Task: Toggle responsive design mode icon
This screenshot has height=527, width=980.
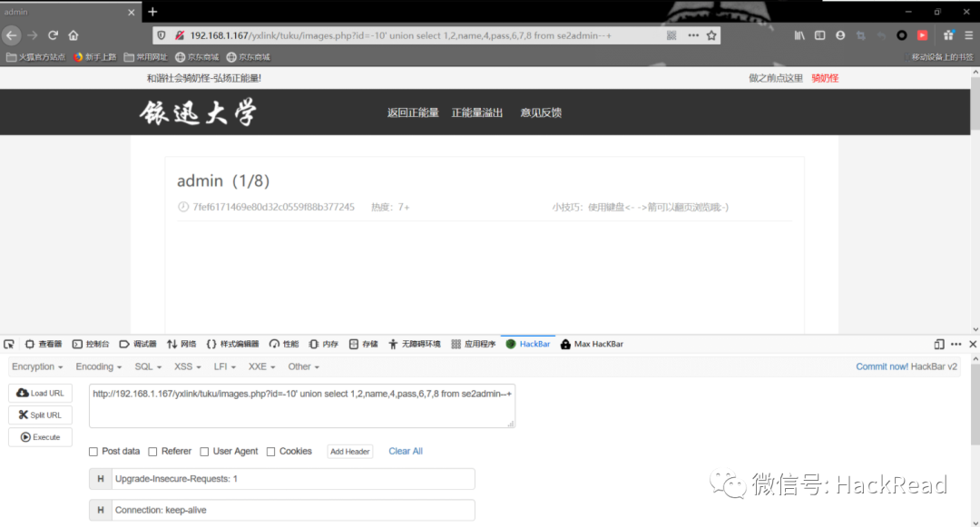Action: pyautogui.click(x=939, y=344)
